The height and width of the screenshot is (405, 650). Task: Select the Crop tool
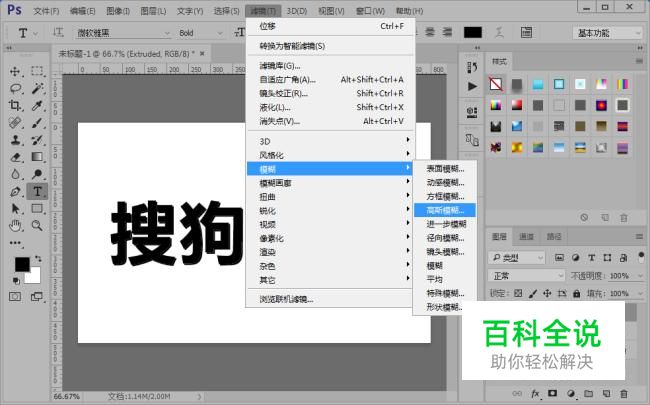point(15,105)
